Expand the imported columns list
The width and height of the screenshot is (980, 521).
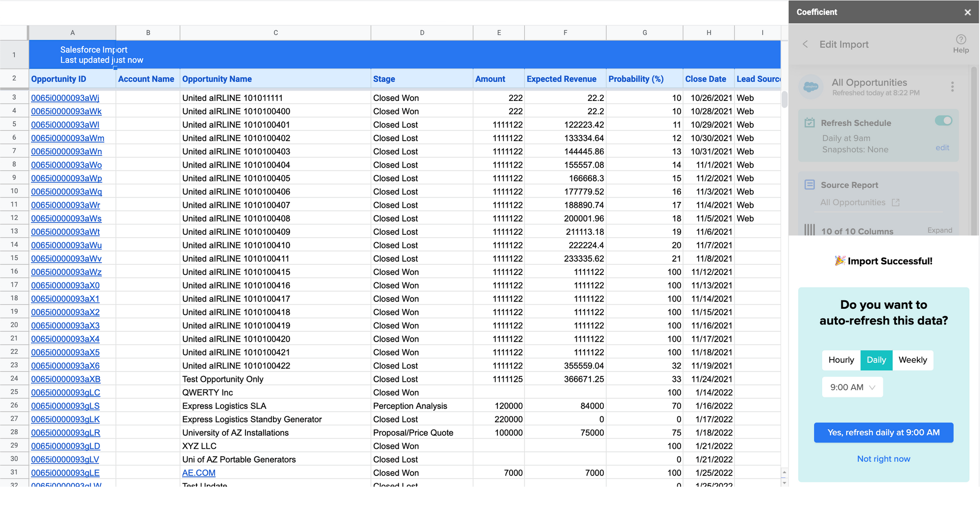tap(939, 230)
